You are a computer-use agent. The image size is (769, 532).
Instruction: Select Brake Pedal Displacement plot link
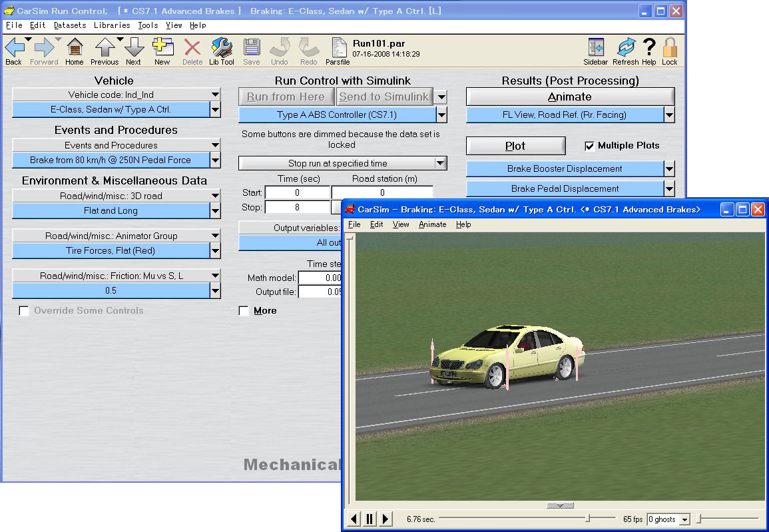(x=565, y=189)
